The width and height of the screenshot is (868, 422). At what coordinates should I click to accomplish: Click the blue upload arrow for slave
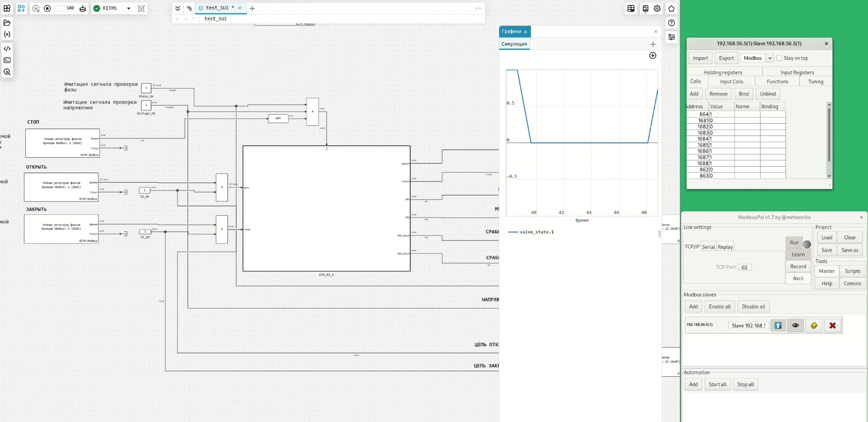click(778, 325)
